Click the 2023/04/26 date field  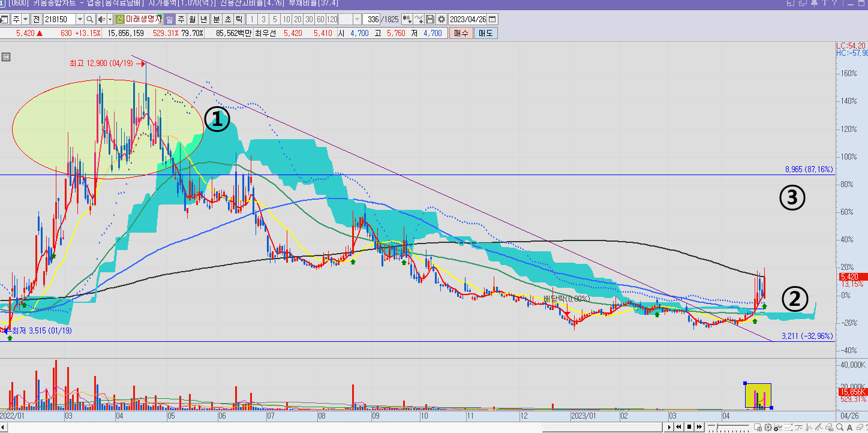(x=467, y=19)
